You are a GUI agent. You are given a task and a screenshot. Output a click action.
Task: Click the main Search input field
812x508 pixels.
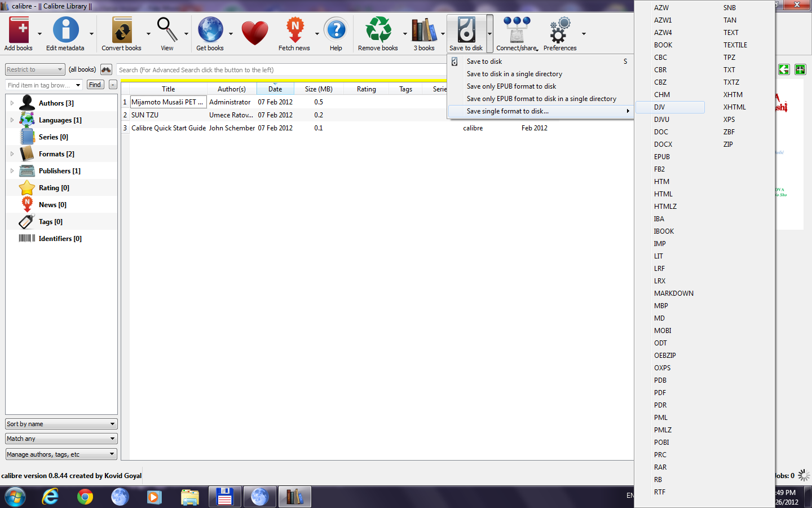(281, 70)
